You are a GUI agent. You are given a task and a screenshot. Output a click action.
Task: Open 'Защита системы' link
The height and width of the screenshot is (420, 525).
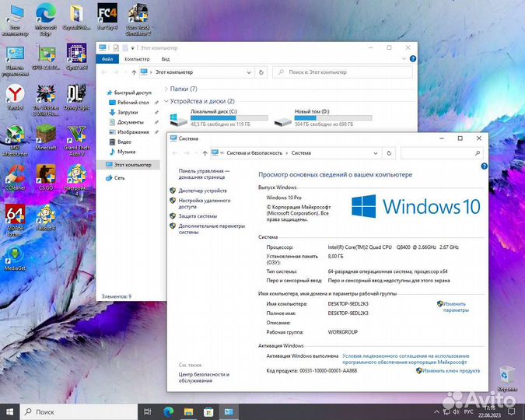coord(198,216)
